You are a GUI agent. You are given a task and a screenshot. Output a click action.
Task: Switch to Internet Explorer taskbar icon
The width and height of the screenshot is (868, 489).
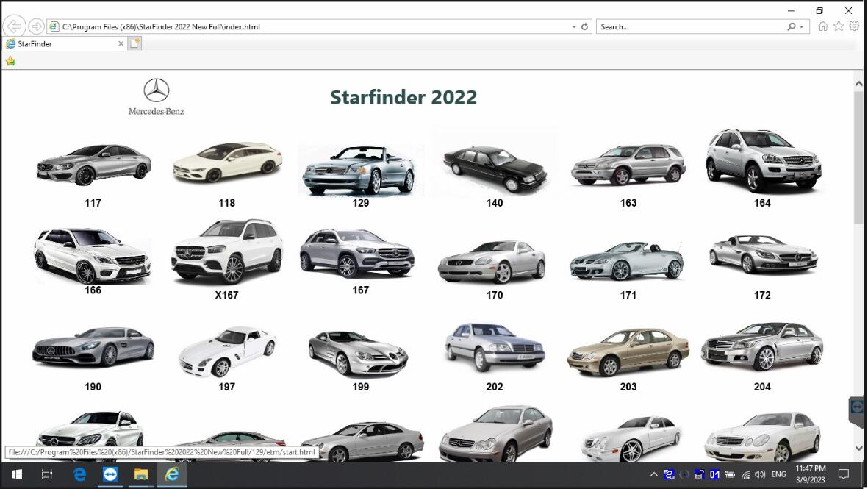point(172,474)
